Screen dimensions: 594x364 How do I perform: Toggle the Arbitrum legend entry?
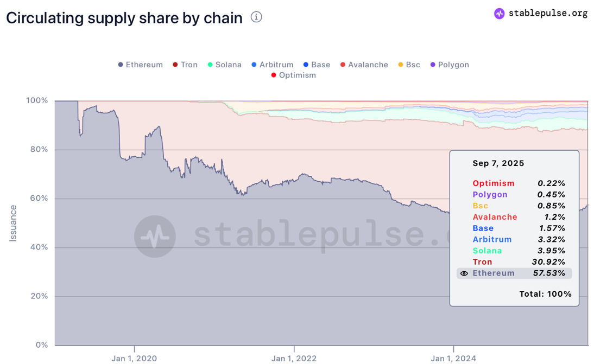tap(273, 65)
